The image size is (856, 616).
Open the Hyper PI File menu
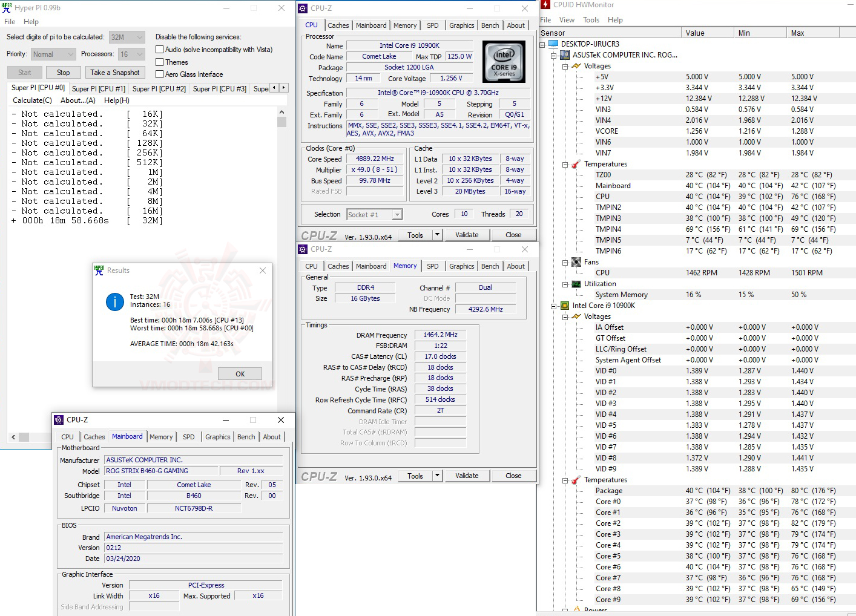point(10,22)
